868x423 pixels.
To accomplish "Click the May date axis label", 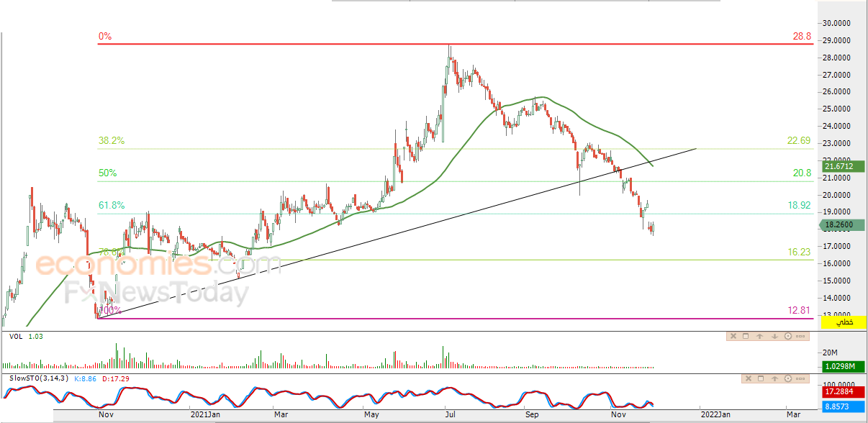I will [x=371, y=414].
